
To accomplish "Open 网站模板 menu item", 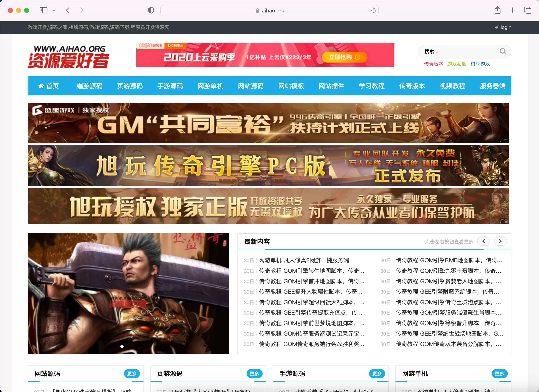I will (x=291, y=86).
